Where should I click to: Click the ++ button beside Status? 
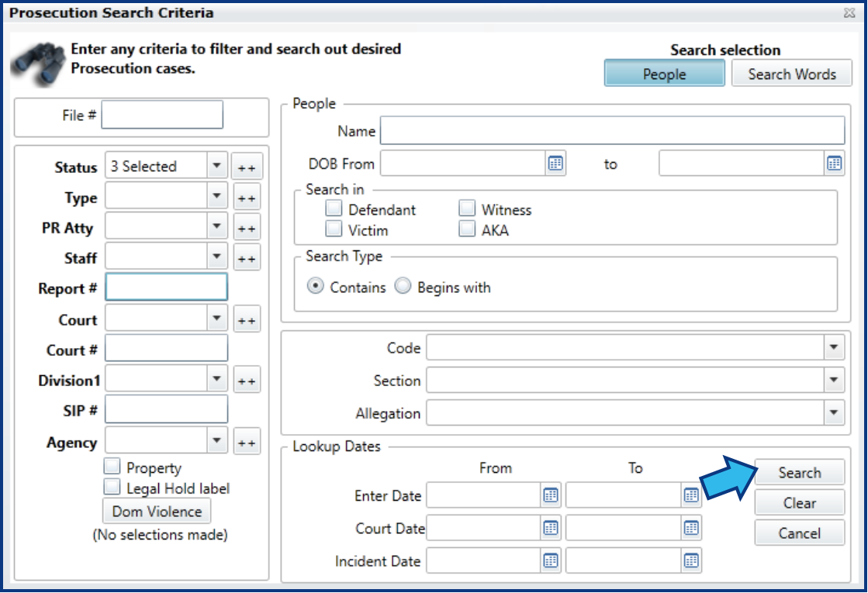tap(247, 167)
